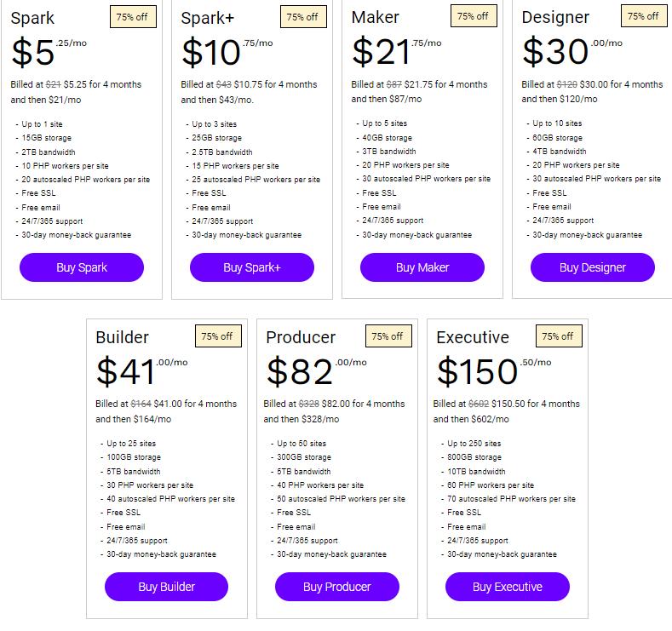The height and width of the screenshot is (631, 672).
Task: Click the $5 Spark price
Action: point(33,53)
